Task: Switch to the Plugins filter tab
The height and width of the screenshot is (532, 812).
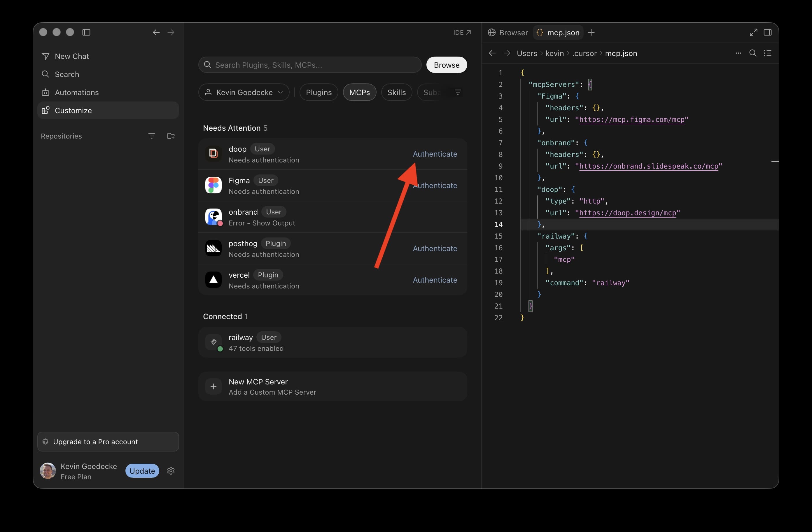Action: click(x=319, y=92)
